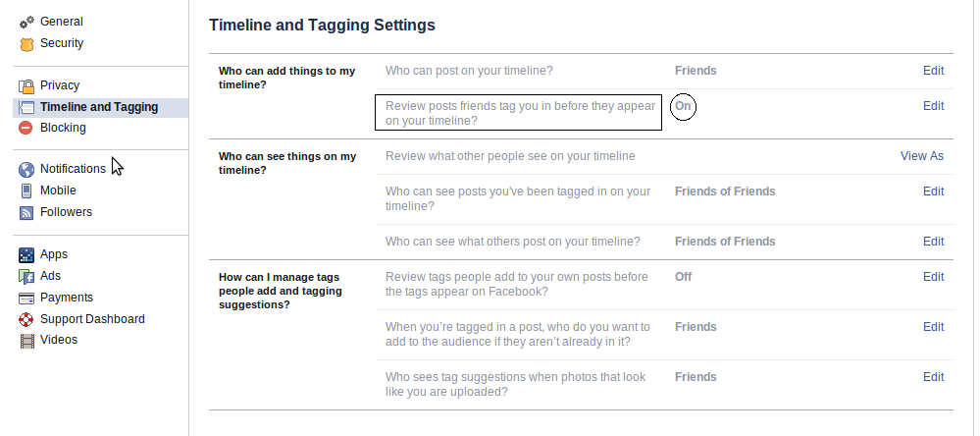Screen dimensions: 980x436
Task: Click the Support Dashboard lifesaver icon
Action: tap(26, 319)
